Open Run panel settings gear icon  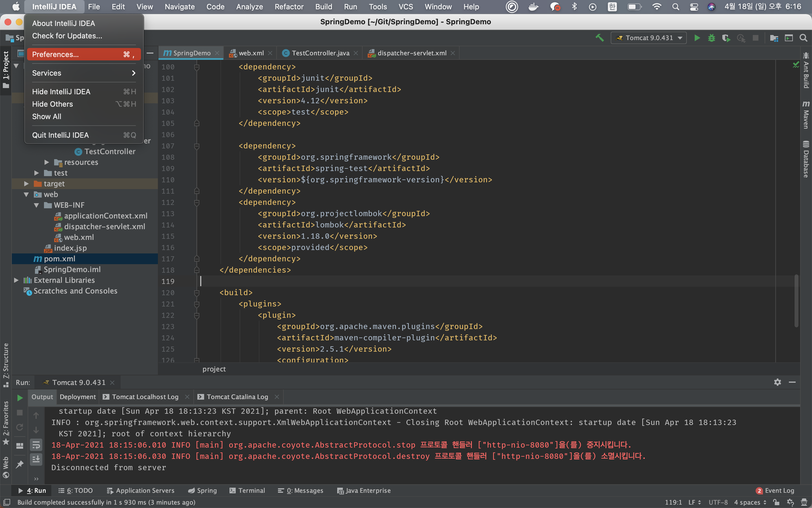coord(777,382)
